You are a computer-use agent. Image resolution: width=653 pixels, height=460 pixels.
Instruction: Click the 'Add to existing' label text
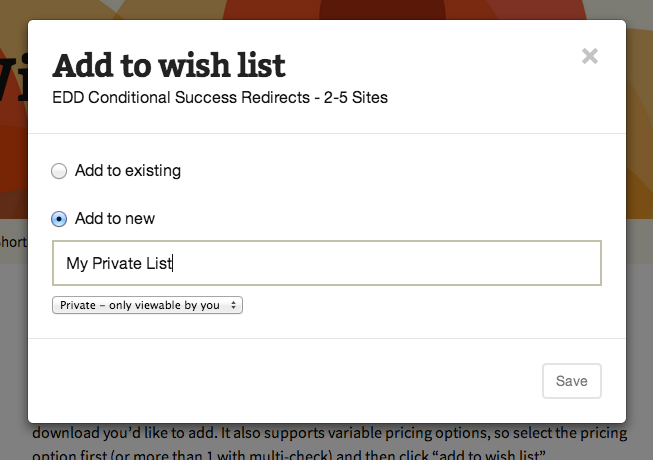click(127, 171)
